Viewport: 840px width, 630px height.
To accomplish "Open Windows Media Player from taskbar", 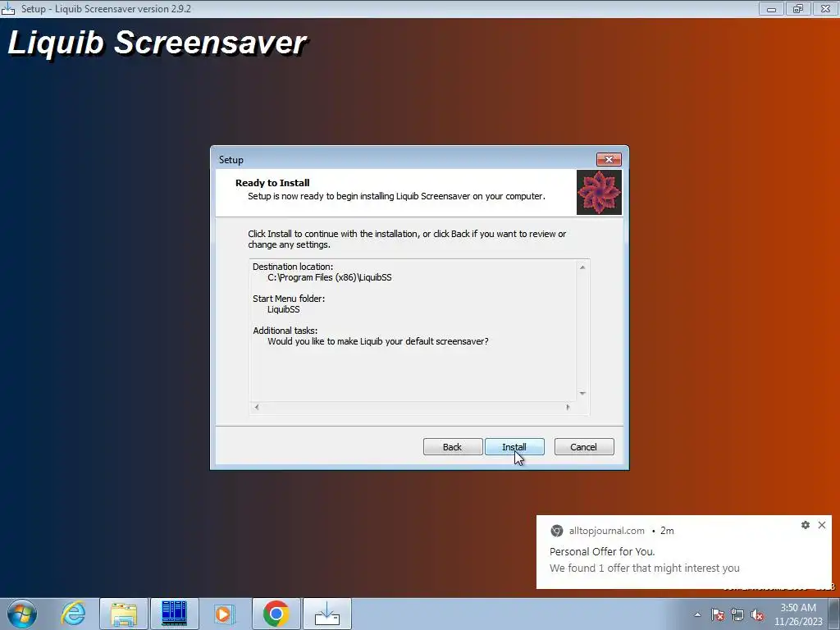I will coord(225,614).
